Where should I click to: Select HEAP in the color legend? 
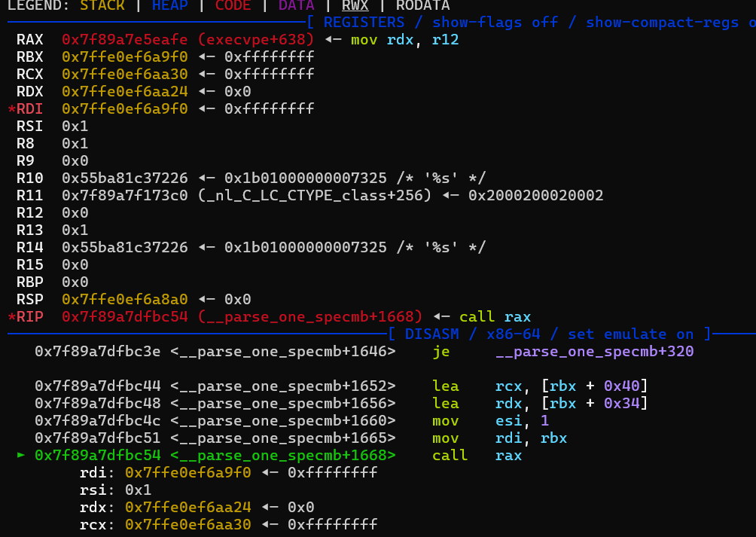pyautogui.click(x=170, y=6)
